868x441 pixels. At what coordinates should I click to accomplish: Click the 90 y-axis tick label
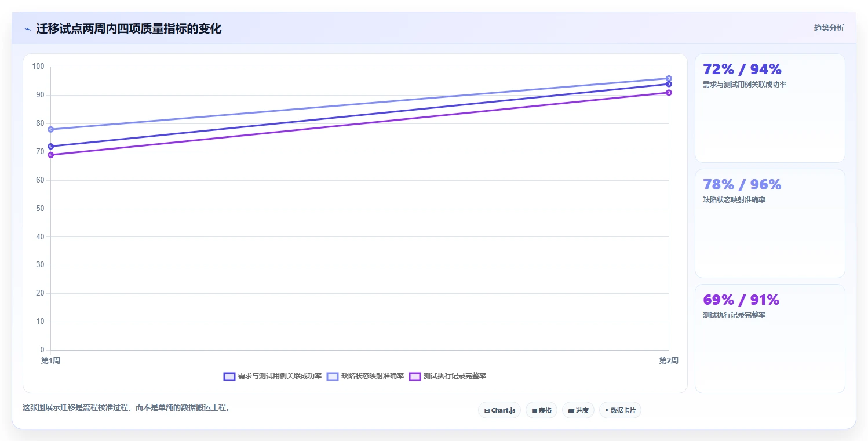click(x=40, y=95)
